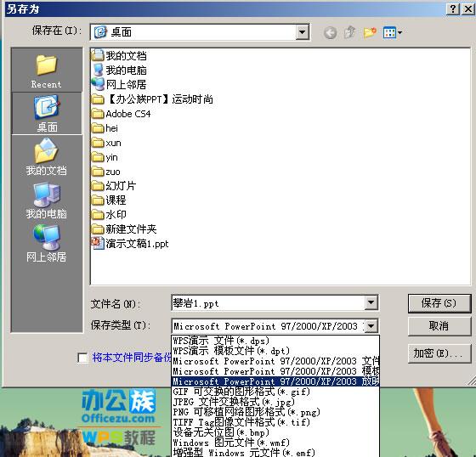This screenshot has height=457, width=476.
Task: Open the view options icon
Action: pos(392,32)
